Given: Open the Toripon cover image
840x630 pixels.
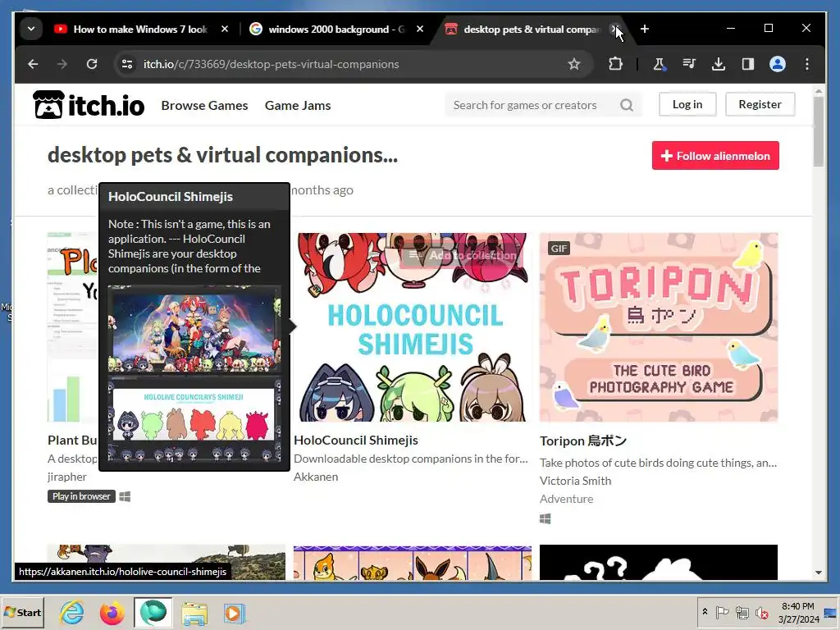Looking at the screenshot, I should [x=659, y=326].
